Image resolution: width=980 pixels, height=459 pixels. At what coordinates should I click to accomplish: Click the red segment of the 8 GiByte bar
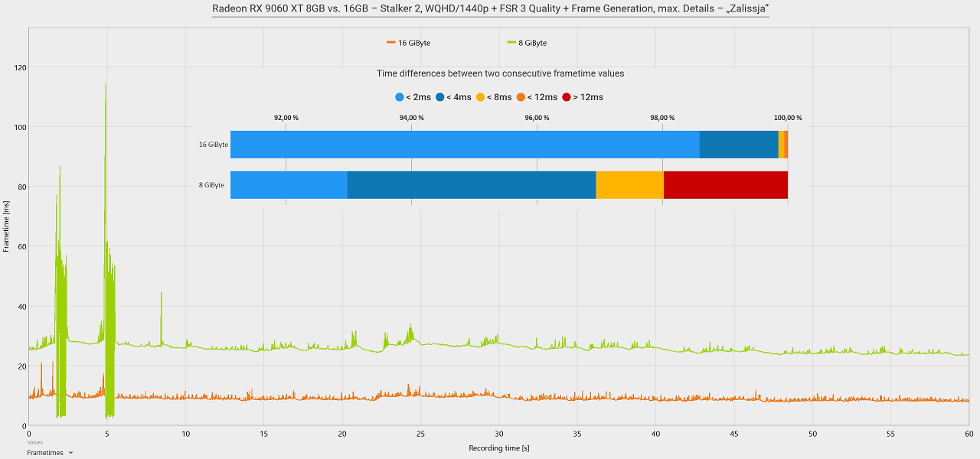click(726, 185)
